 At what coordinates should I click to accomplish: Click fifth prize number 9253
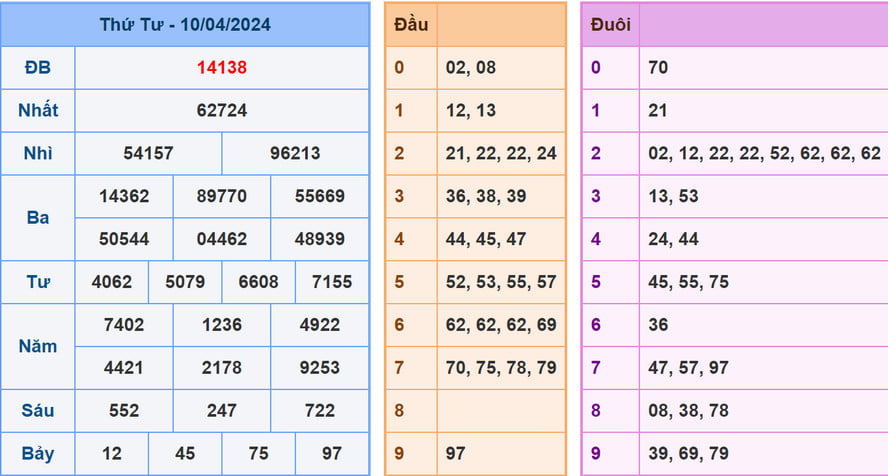pos(320,367)
